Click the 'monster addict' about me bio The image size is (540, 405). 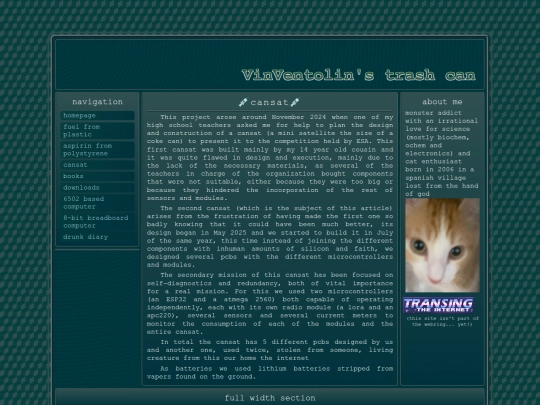442,153
